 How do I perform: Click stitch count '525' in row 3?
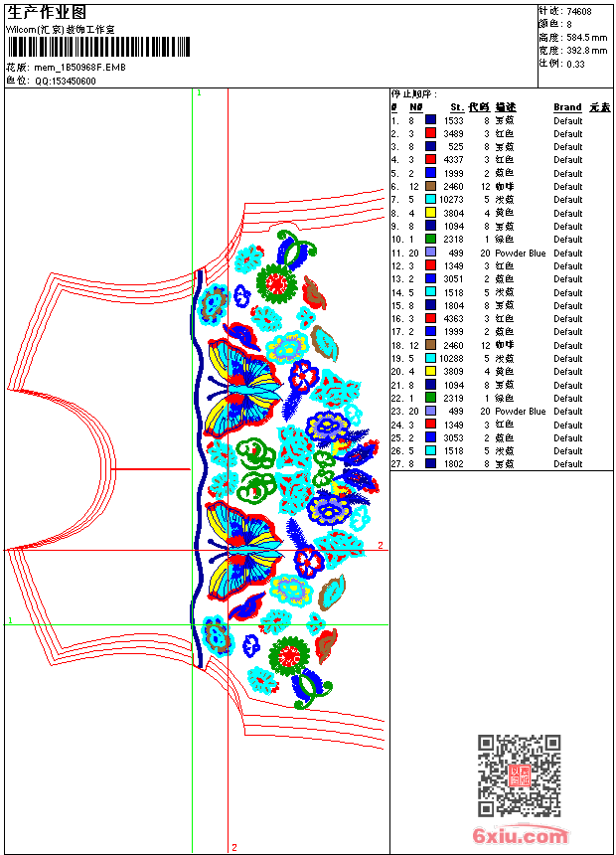456,147
